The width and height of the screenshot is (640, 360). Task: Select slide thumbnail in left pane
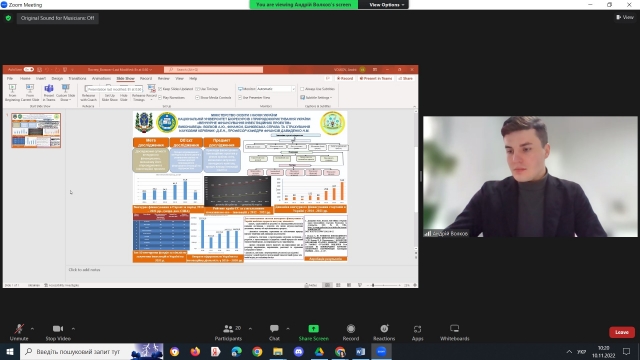click(36, 131)
